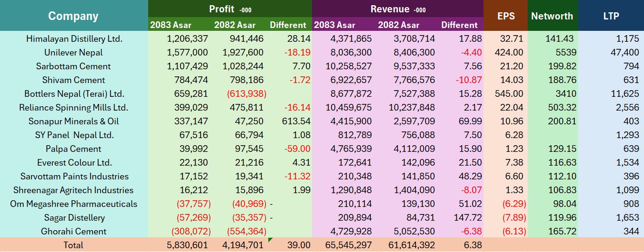Click the LTP column header
The height and width of the screenshot is (252, 644).
coord(611,16)
